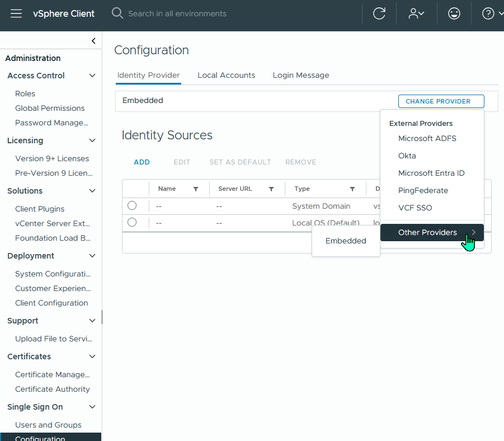Collapse the Access Control section
The width and height of the screenshot is (504, 441).
coord(92,76)
